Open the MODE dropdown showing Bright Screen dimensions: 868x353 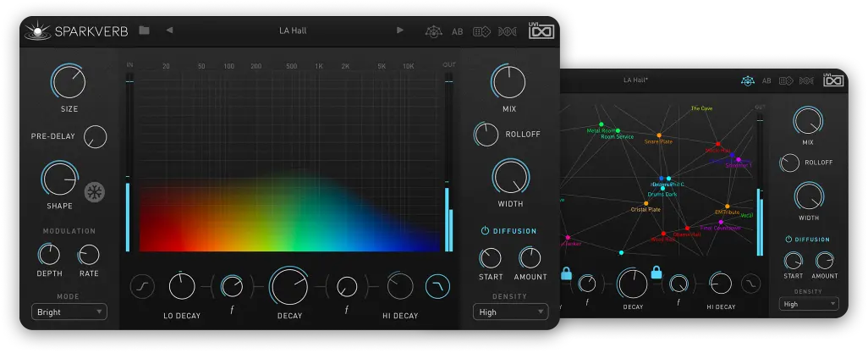(69, 312)
